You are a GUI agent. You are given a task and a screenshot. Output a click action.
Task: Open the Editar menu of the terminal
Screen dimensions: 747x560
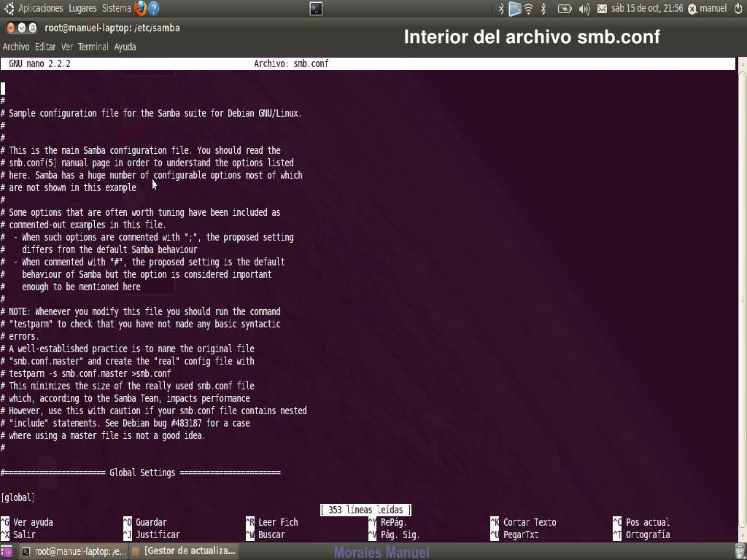45,47
